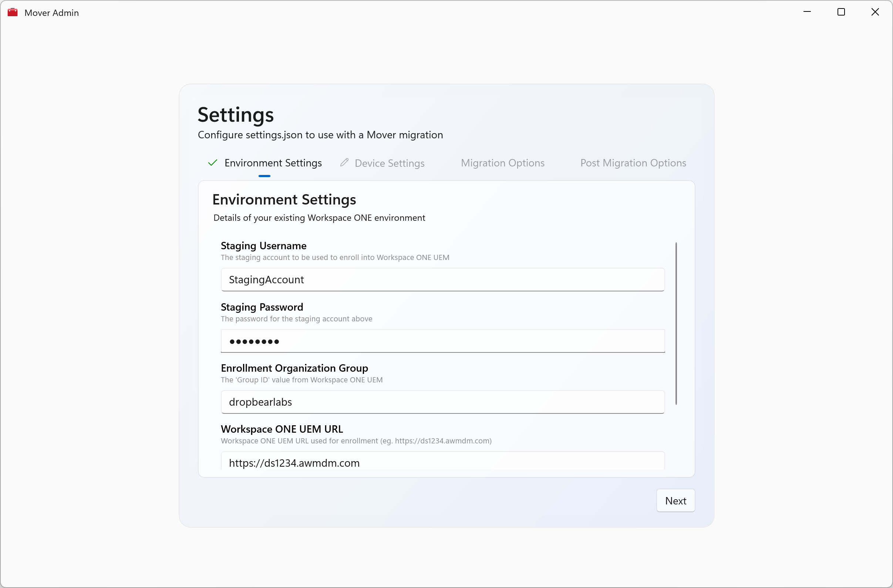Focus the Staging Password field
Viewport: 893px width, 588px height.
click(x=443, y=341)
